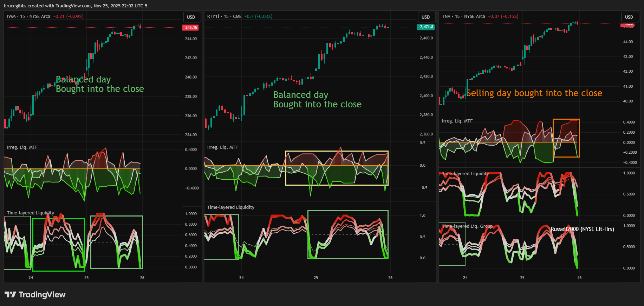The height and width of the screenshot is (306, 644).
Task: Click the IWM symbol title
Action: coord(11,16)
